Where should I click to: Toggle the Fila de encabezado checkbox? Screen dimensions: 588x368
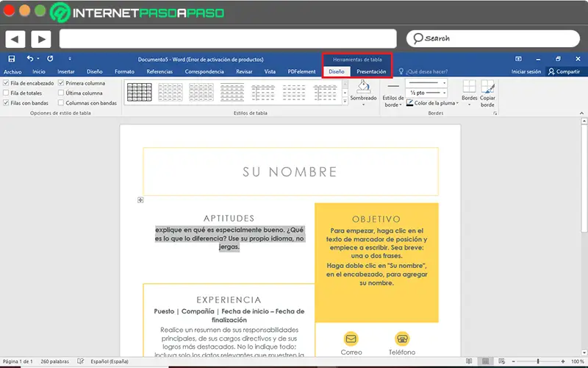(x=6, y=83)
